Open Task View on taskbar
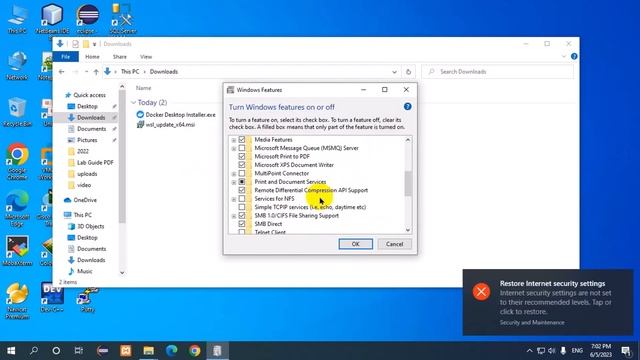This screenshot has width=640, height=360. tap(78, 351)
